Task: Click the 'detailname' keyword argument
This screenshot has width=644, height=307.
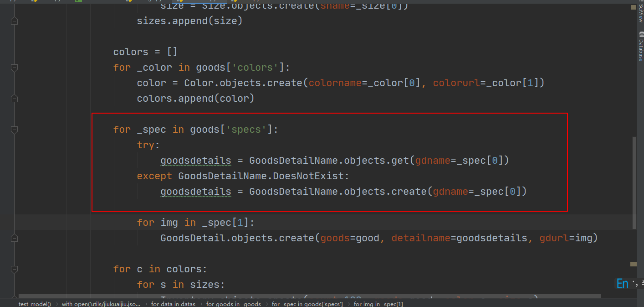Action: click(x=421, y=238)
